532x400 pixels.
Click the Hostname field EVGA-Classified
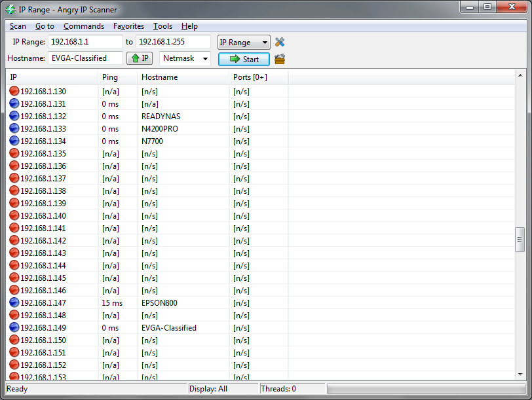(85, 58)
